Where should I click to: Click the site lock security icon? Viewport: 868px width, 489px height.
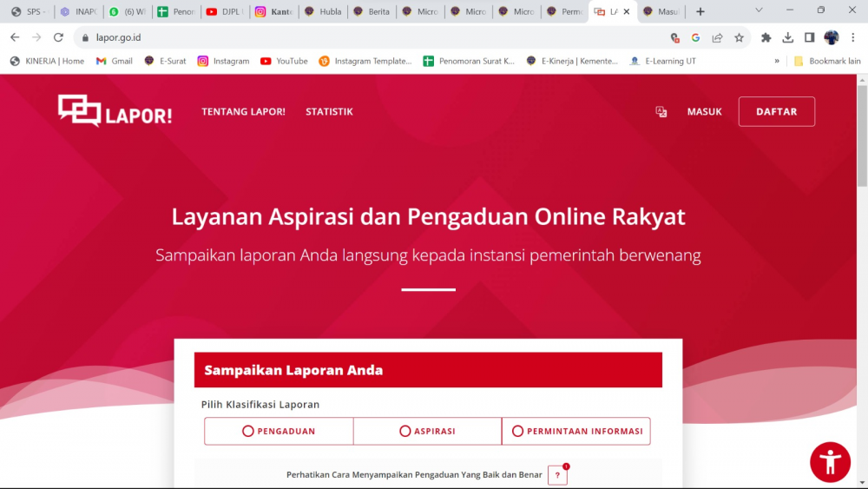[85, 37]
